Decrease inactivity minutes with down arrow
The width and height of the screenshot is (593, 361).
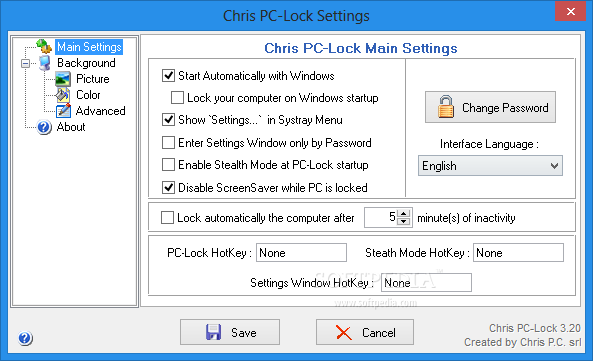[404, 222]
